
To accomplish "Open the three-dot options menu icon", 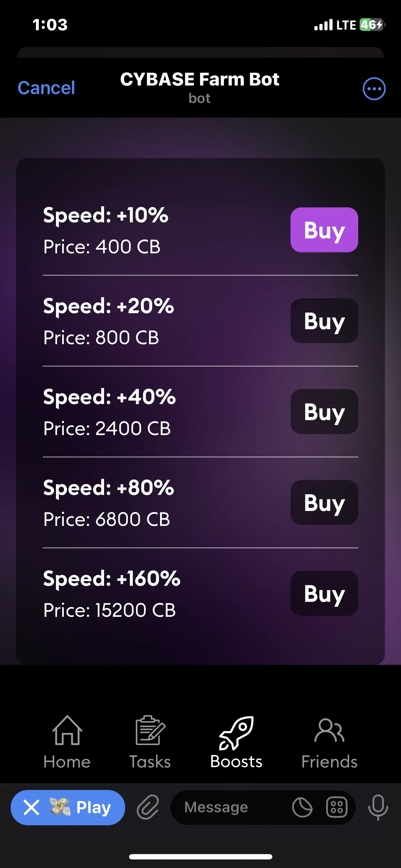I will 374,88.
